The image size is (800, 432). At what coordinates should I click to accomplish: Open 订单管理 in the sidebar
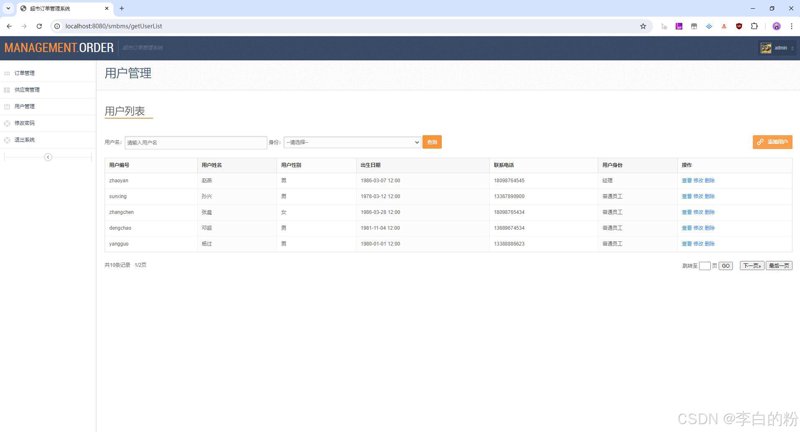(x=24, y=73)
